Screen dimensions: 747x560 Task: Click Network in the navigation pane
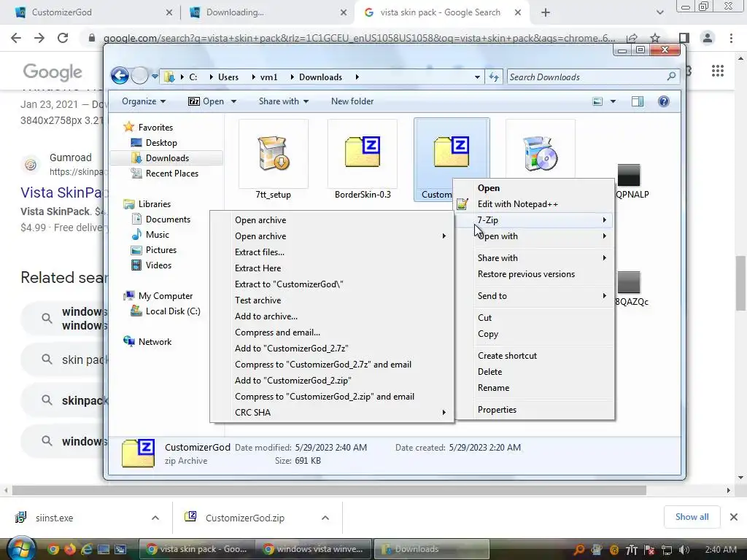click(x=155, y=341)
